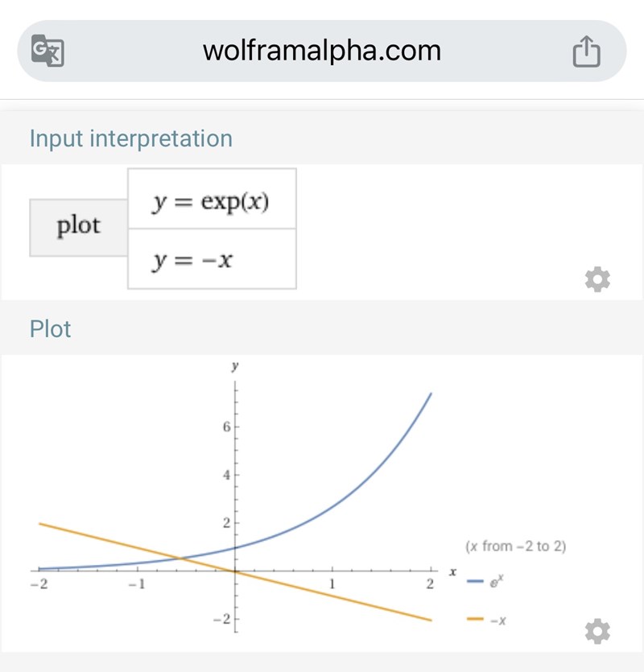Click the "(x from −2 to 2)" range text
The width and height of the screenshot is (644, 672).
click(x=515, y=546)
